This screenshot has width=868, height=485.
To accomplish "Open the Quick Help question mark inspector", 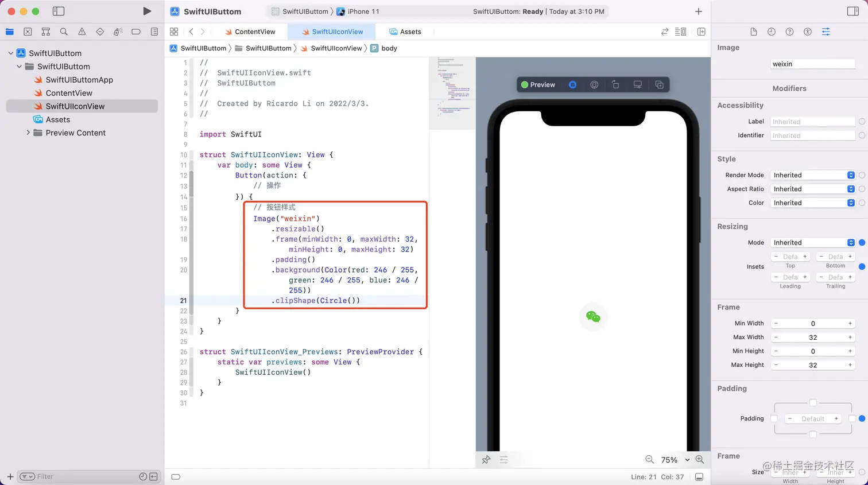I will (x=789, y=32).
